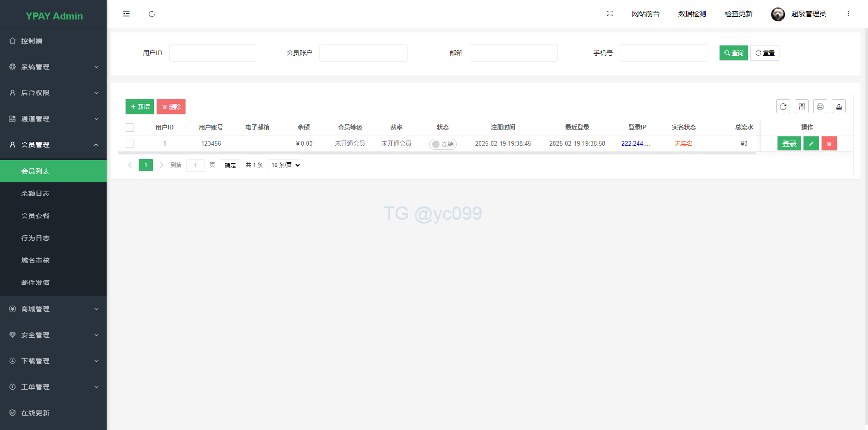Screen dimensions: 868x430
Task: Open the more options icon beside 超级管理员
Action: coord(848,13)
